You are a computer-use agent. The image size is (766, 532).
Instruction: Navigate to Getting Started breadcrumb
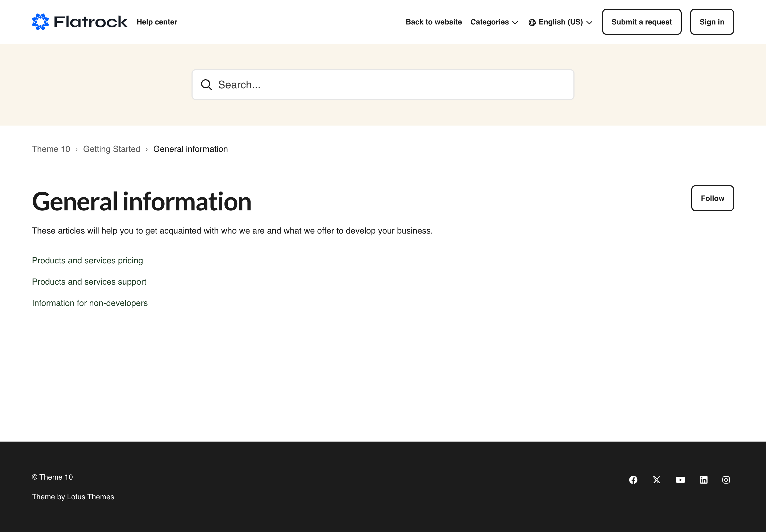click(111, 149)
